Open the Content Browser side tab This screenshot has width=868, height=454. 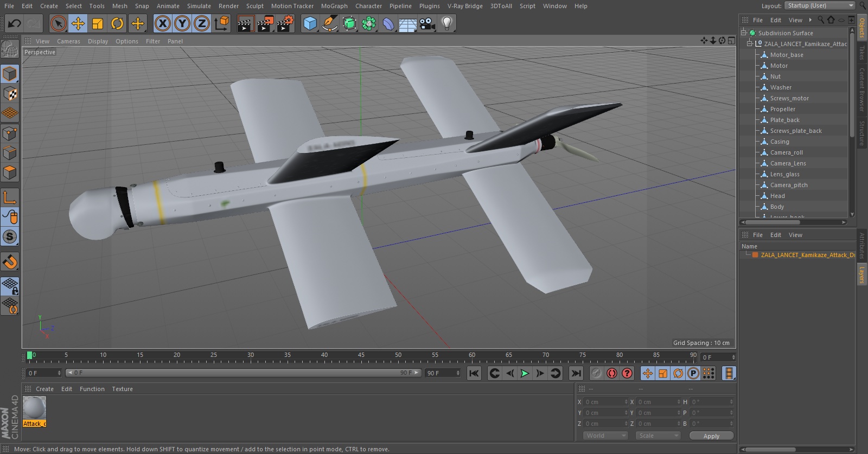click(861, 89)
